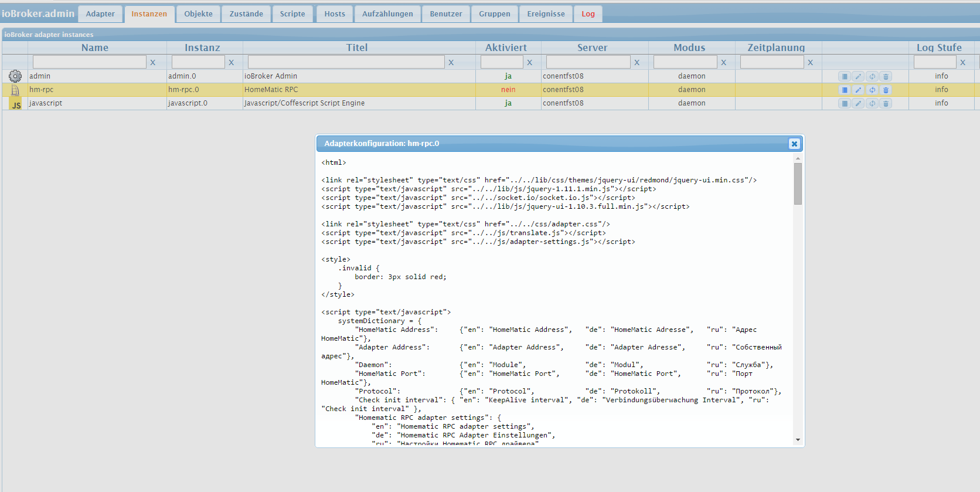Close the Adapterkonfiguration hm-rpc.0 dialog
Viewport: 980px width, 492px height.
[794, 144]
